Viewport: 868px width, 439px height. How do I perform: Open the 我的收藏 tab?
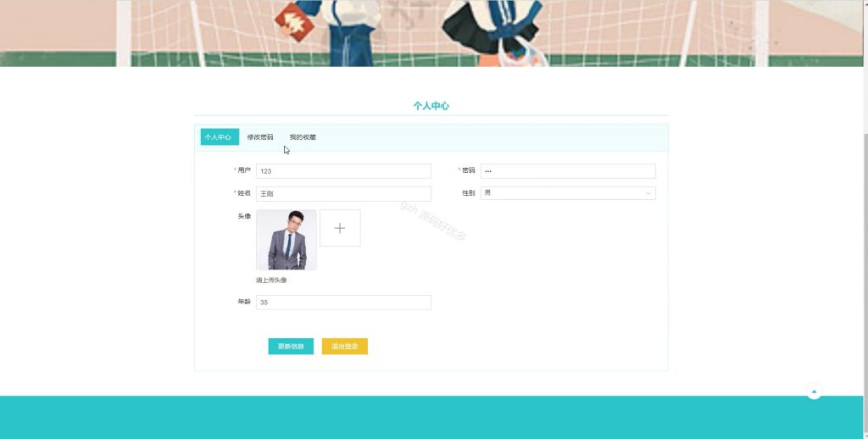click(303, 136)
